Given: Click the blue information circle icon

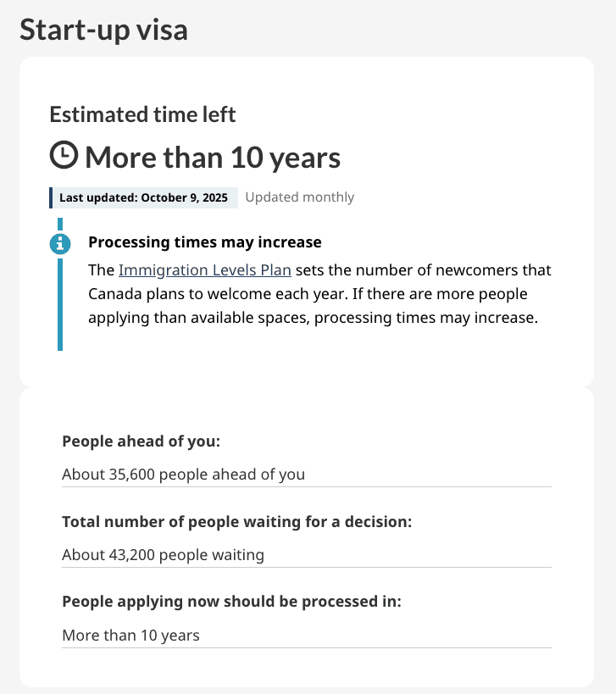Looking at the screenshot, I should tap(59, 244).
